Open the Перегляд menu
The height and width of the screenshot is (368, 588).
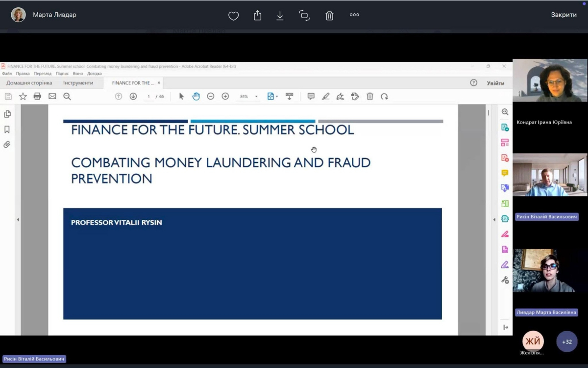pyautogui.click(x=43, y=74)
